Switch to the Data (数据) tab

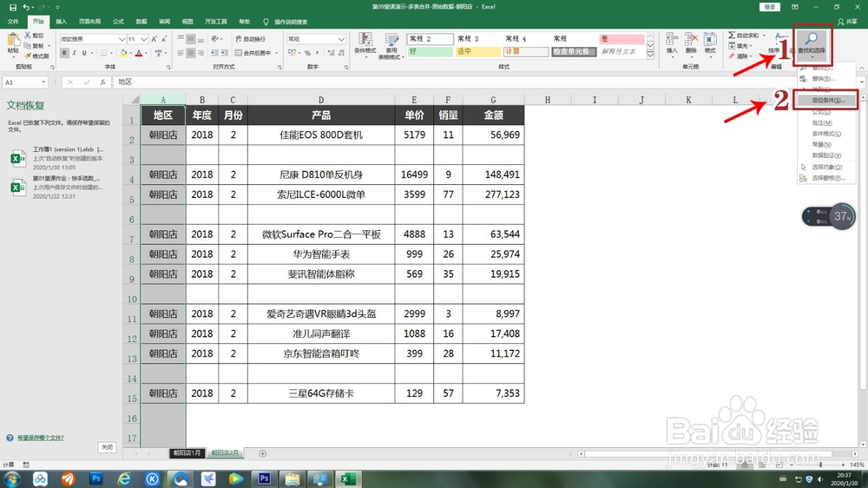[x=141, y=22]
